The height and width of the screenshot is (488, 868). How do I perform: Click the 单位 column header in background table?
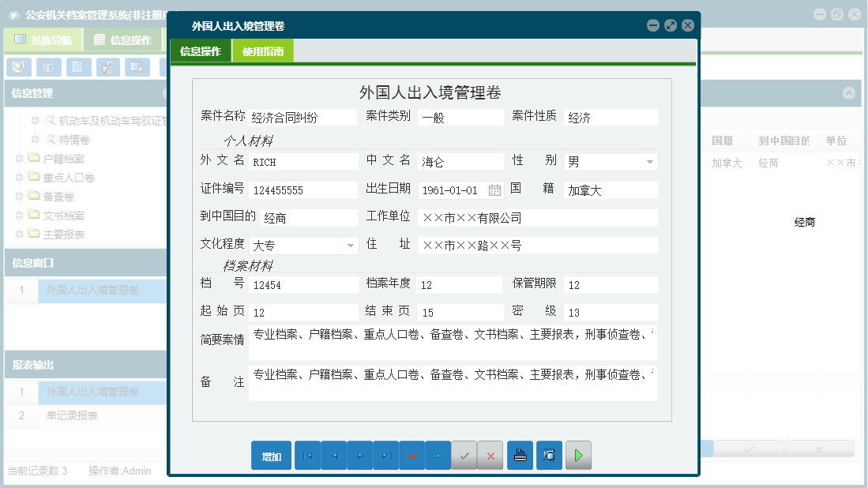coord(836,141)
